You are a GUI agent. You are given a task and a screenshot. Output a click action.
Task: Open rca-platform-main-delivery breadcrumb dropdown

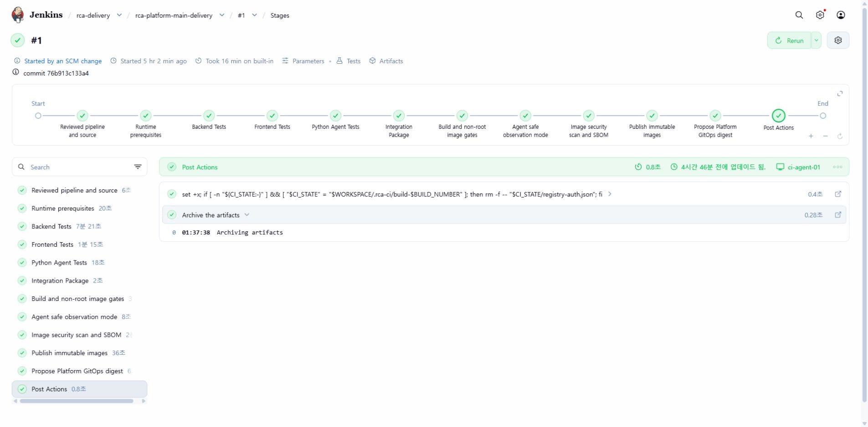(x=222, y=15)
